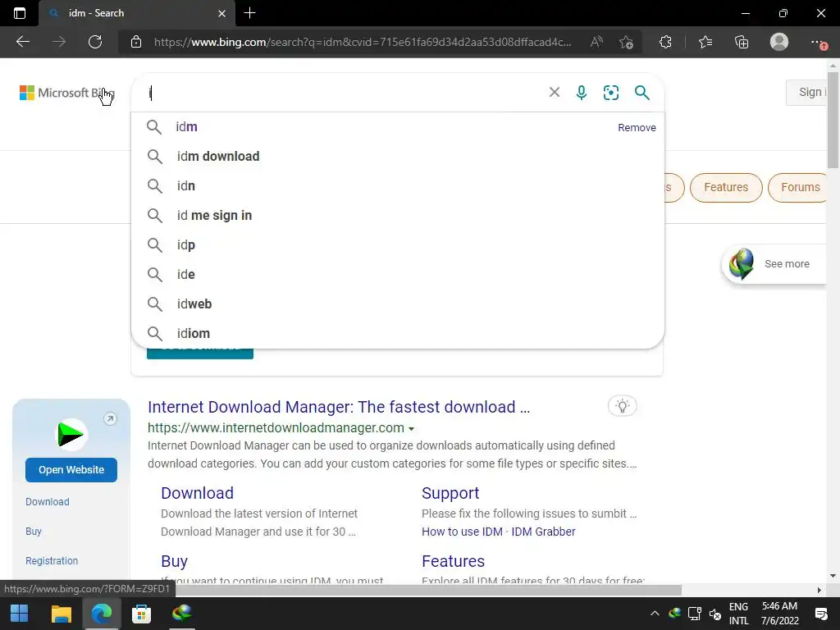Image resolution: width=840 pixels, height=630 pixels.
Task: Click the browser address bar URL
Action: tap(362, 42)
